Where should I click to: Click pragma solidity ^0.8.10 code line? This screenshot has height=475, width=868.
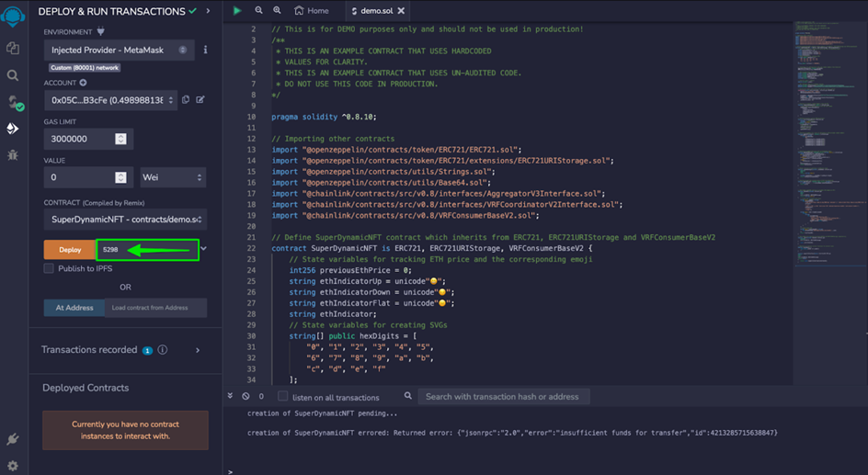pos(324,117)
